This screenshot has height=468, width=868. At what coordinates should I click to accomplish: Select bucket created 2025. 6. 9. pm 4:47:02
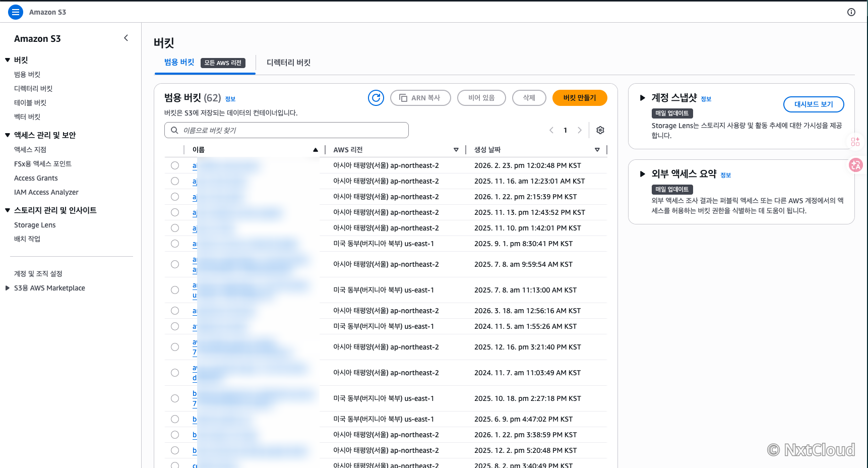point(175,419)
